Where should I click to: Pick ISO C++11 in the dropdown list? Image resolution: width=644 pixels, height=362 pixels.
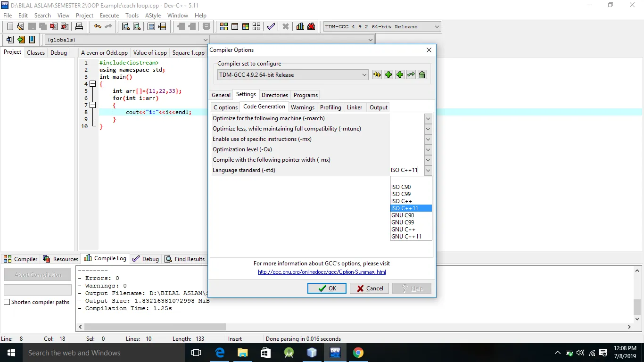411,208
